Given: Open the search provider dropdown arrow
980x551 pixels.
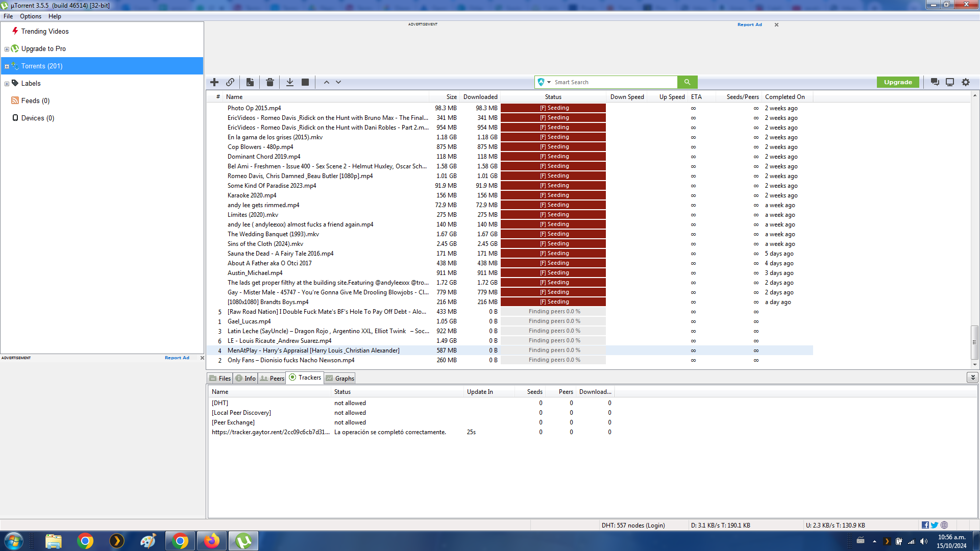Looking at the screenshot, I should point(549,82).
